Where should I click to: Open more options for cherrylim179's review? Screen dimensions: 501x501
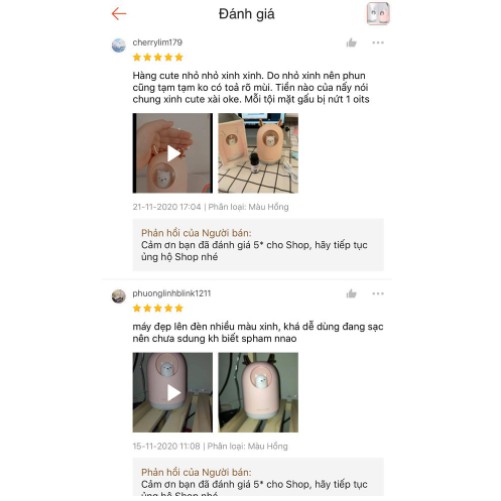(378, 43)
